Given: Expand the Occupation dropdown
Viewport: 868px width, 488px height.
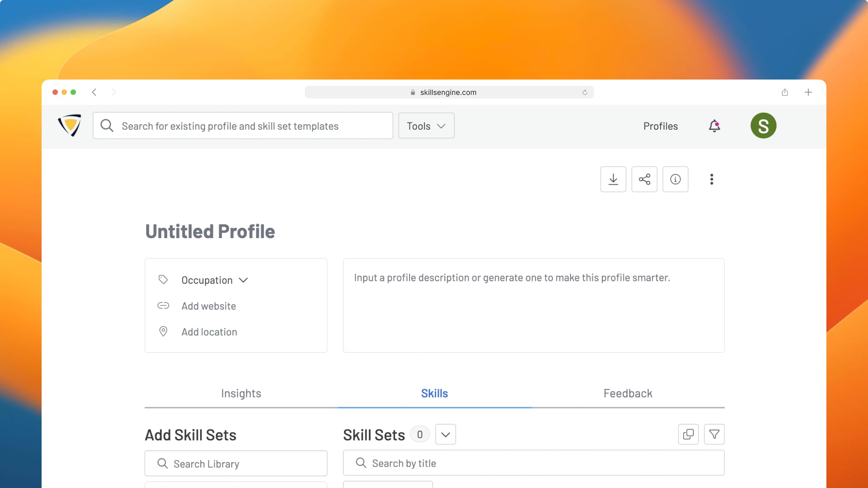Looking at the screenshot, I should click(x=244, y=280).
